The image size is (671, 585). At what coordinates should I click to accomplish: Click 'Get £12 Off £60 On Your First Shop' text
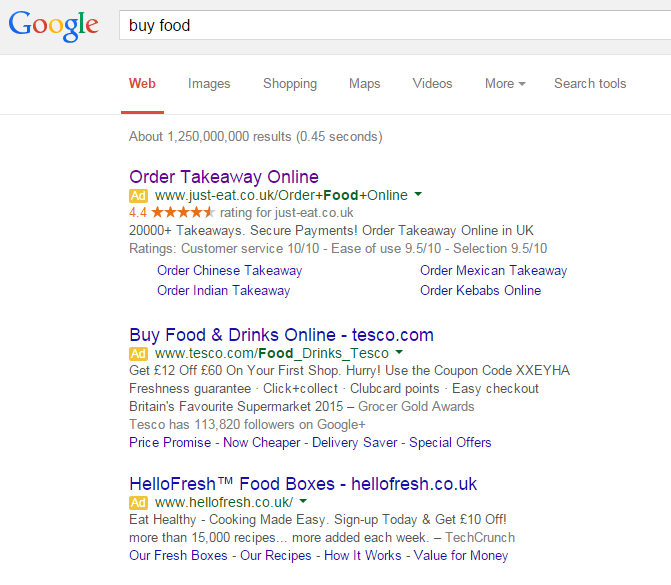click(234, 371)
